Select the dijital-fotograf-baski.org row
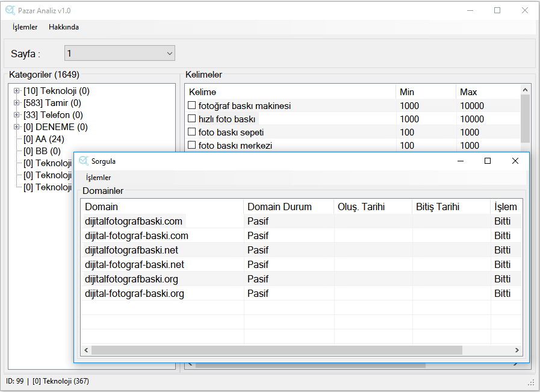This screenshot has width=540, height=392. (302, 293)
